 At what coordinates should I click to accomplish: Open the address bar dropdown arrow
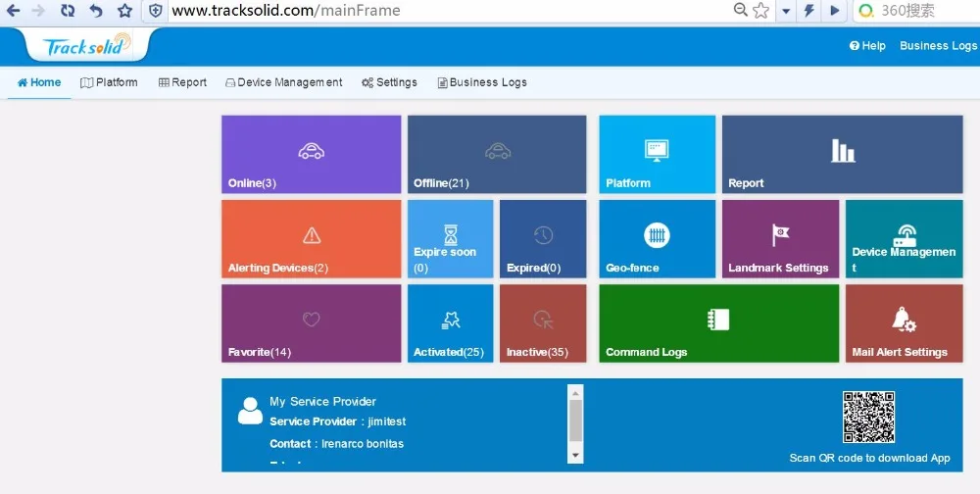[x=786, y=11]
